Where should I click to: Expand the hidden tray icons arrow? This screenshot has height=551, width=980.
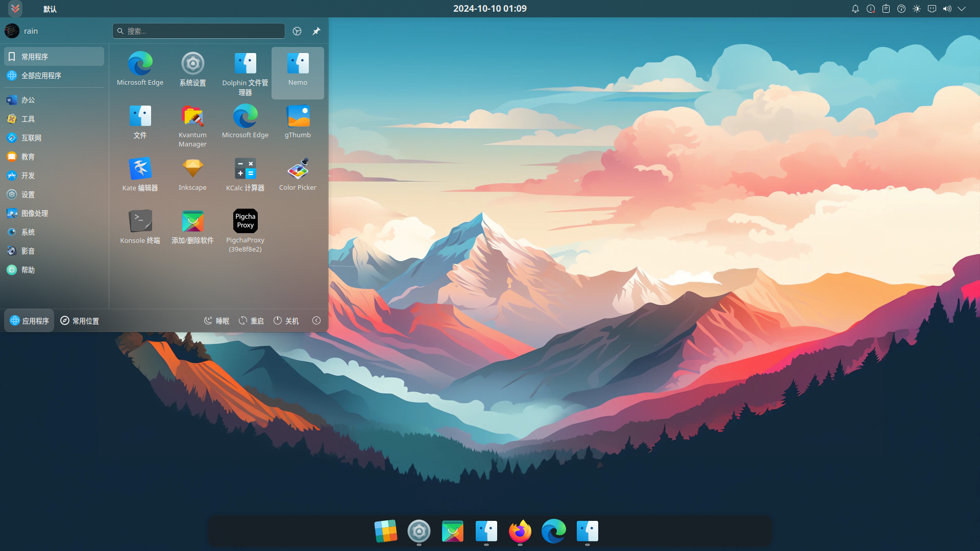pyautogui.click(x=962, y=9)
